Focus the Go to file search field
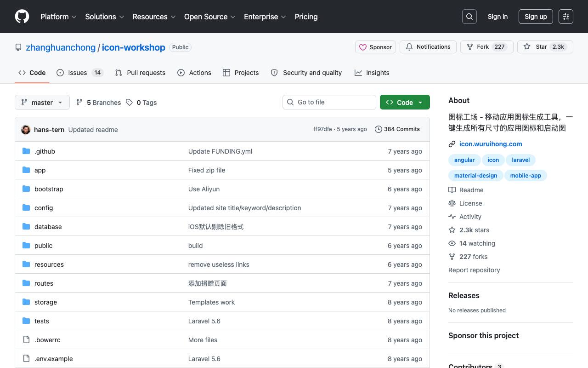Viewport: 588px width, 368px height. pos(329,102)
